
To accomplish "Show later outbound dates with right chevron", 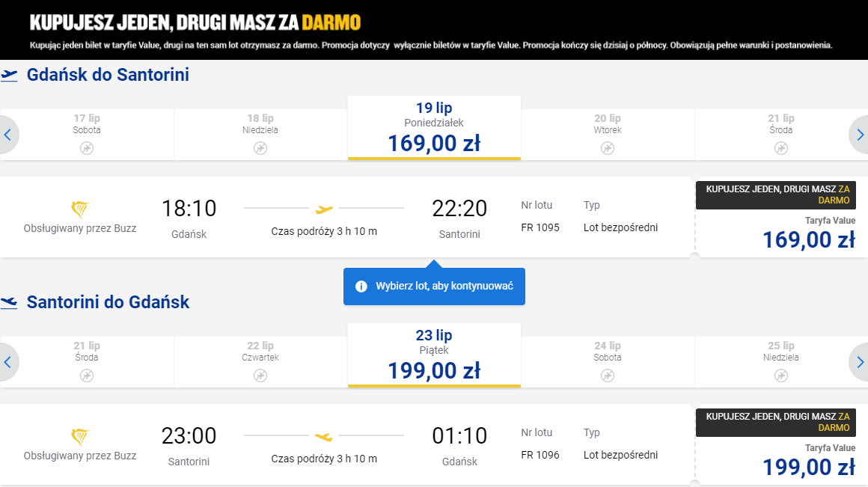I will pyautogui.click(x=860, y=135).
